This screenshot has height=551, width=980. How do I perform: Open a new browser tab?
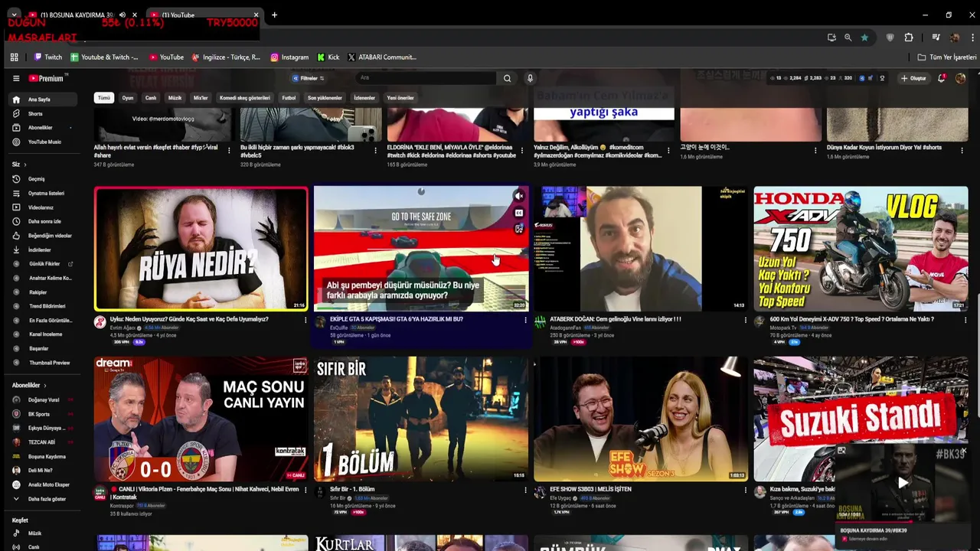[274, 15]
